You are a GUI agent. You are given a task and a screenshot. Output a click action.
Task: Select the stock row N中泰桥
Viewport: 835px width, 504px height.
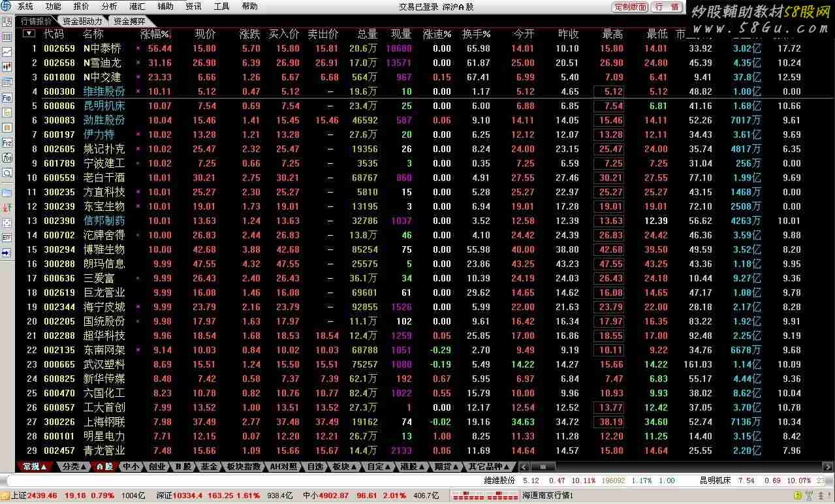[x=424, y=48]
